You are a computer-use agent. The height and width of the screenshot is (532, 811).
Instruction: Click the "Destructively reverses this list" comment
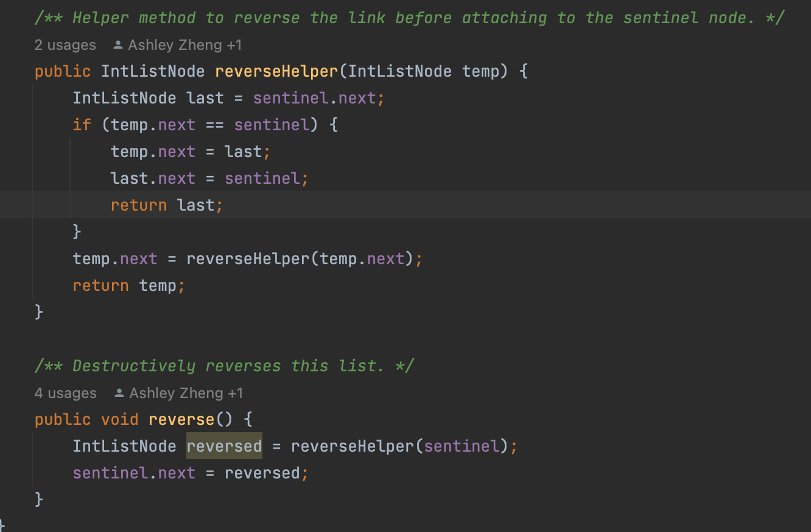(x=224, y=366)
